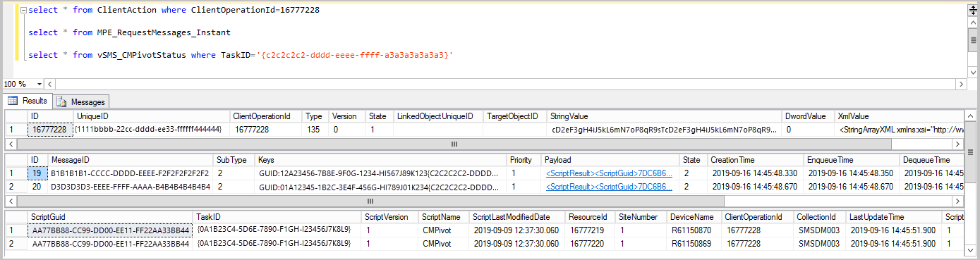Click the ClientAction grid horizontal scrollbar thumb
Viewport: 980px width, 260px height.
tap(454, 144)
